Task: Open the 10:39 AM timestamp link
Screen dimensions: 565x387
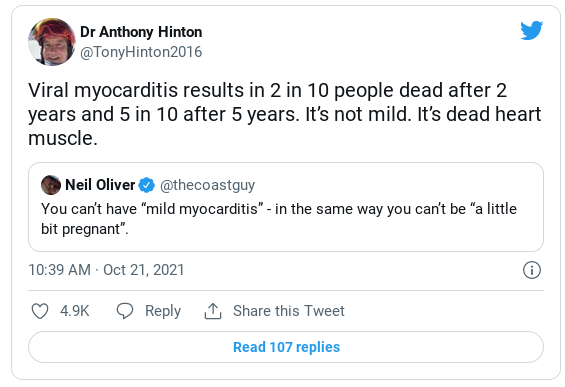Action: tap(59, 270)
